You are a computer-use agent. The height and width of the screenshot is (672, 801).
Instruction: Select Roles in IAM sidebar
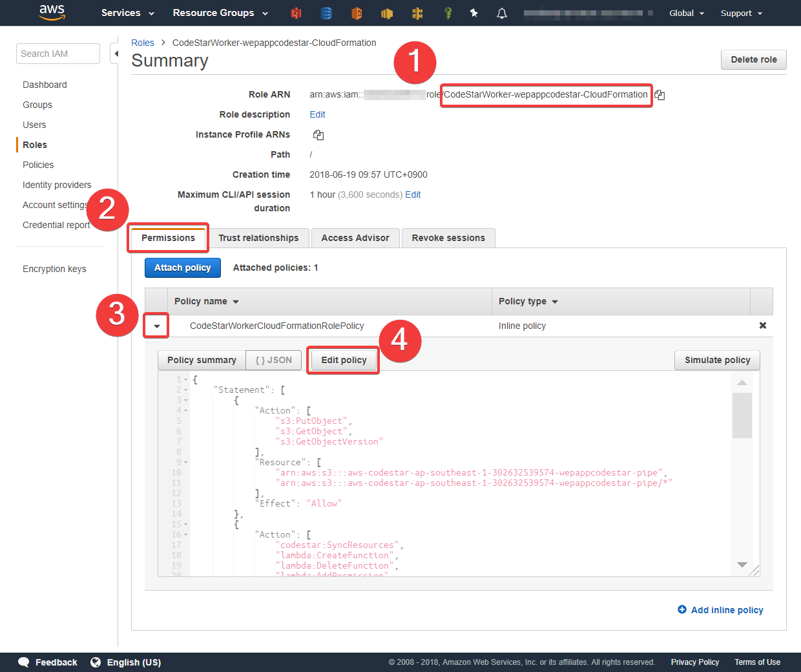pyautogui.click(x=35, y=145)
